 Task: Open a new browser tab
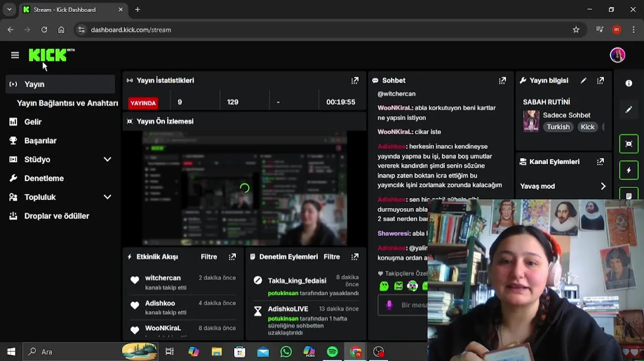(x=137, y=10)
